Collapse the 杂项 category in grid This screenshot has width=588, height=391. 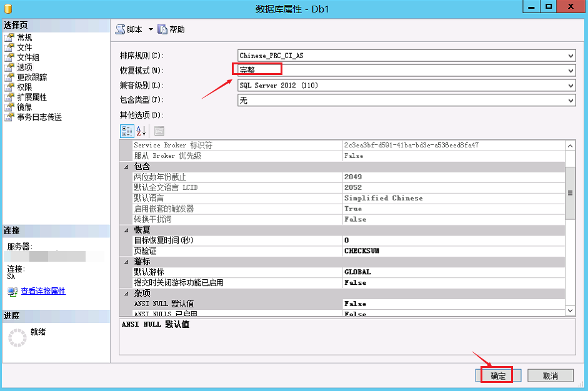[126, 294]
